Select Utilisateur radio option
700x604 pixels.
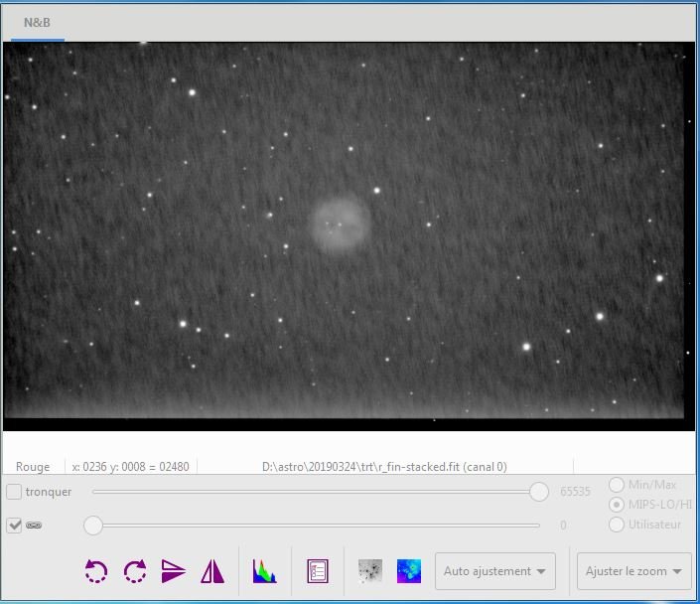click(x=616, y=525)
